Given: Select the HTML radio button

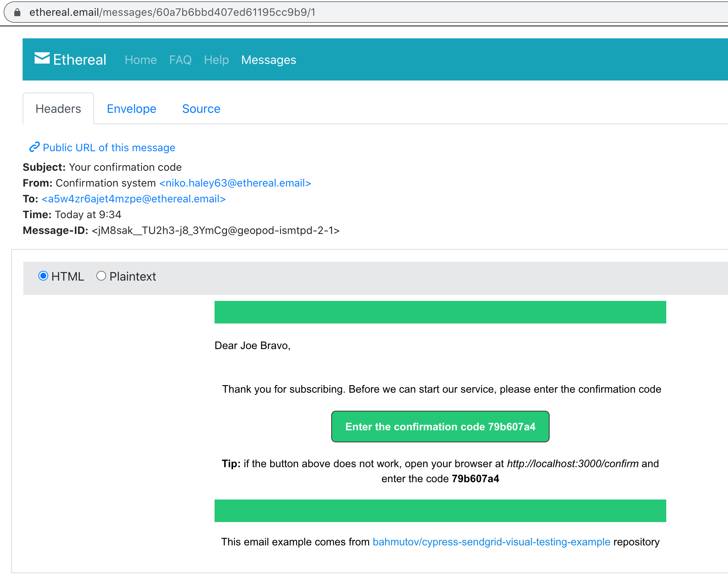Looking at the screenshot, I should 43,276.
